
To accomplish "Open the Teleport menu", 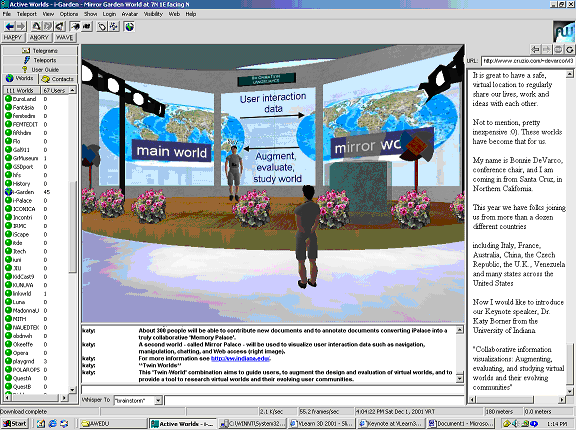I will pyautogui.click(x=27, y=14).
